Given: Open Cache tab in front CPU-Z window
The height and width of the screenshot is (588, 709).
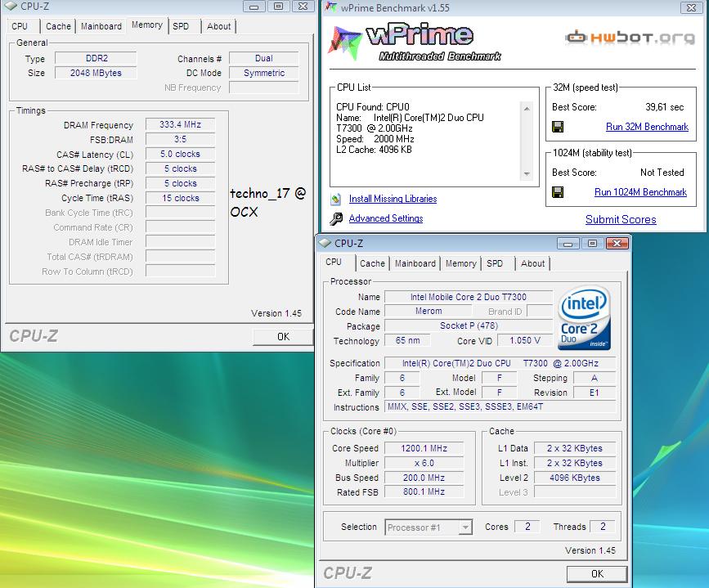Looking at the screenshot, I should [x=372, y=263].
